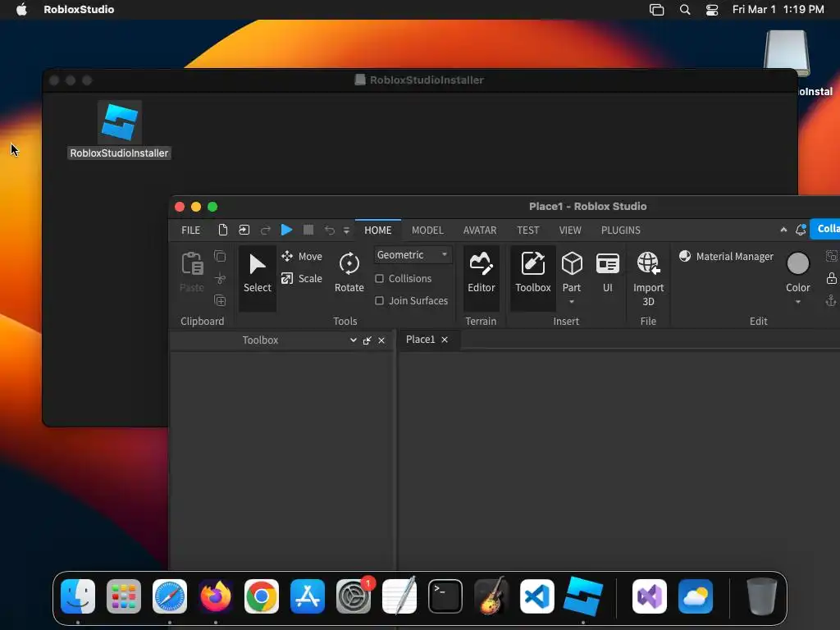Enable the Collisions checkbox
The image size is (840, 630).
379,279
